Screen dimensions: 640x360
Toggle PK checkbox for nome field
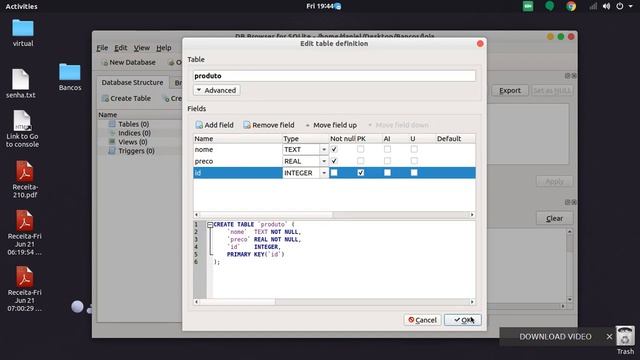360,149
